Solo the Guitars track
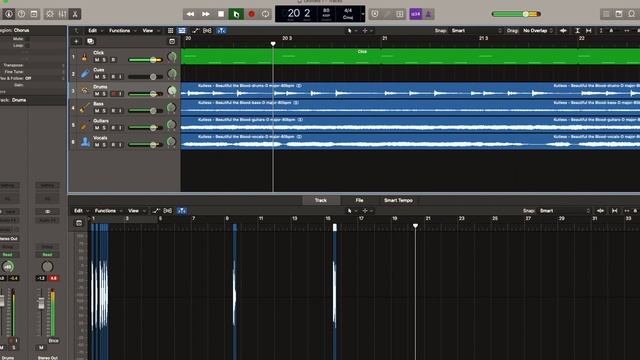Image resolution: width=640 pixels, height=360 pixels. coord(104,128)
